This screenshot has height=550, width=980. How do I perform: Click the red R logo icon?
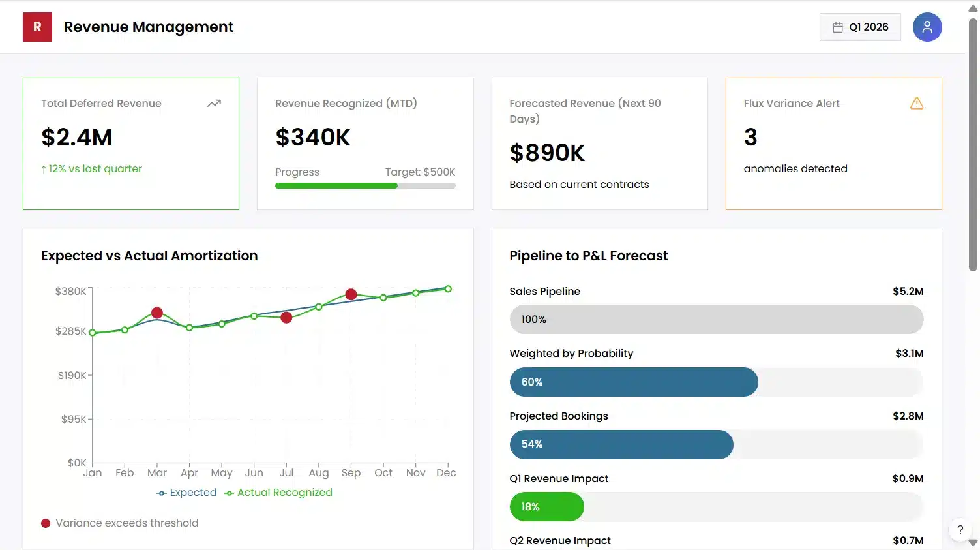click(37, 27)
